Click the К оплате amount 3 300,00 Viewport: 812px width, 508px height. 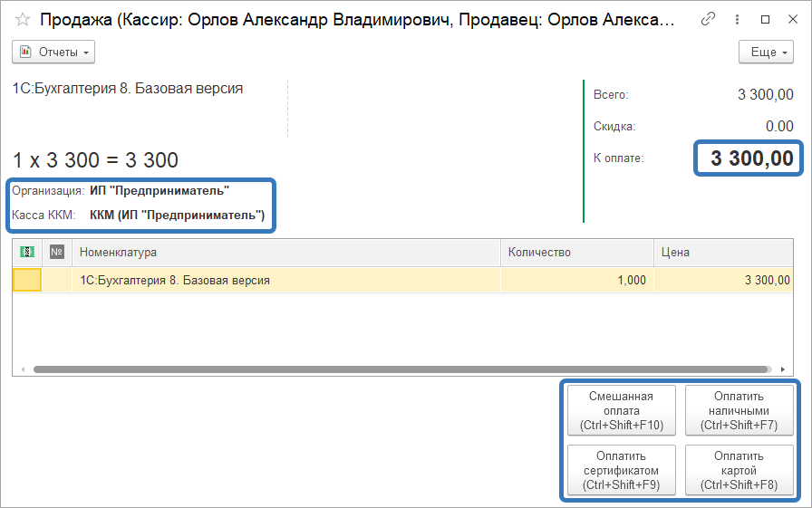pos(751,158)
